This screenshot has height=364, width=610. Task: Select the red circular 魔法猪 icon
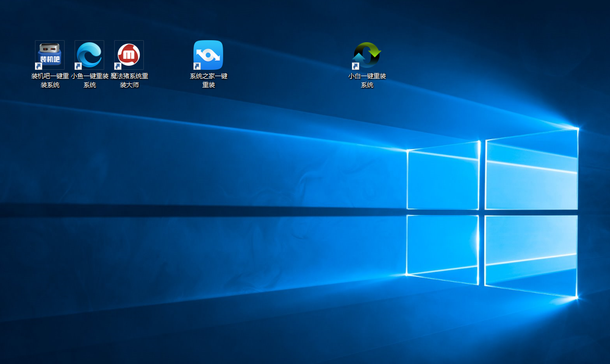129,54
